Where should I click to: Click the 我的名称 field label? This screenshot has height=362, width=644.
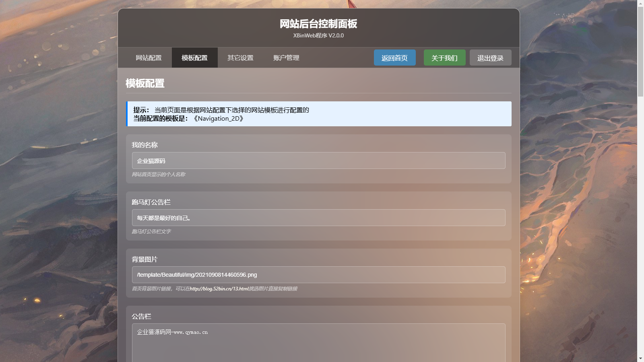click(144, 145)
